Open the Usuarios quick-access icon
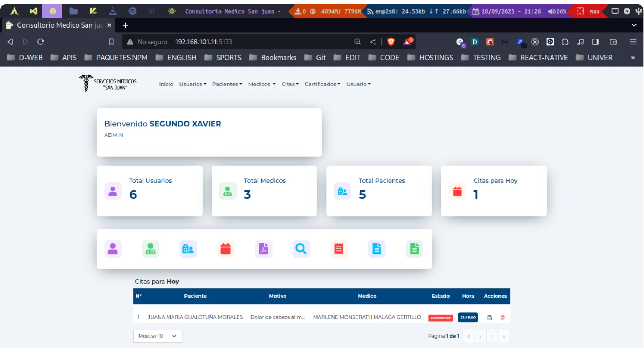Screen dimensions: 644x348 pyautogui.click(x=113, y=249)
